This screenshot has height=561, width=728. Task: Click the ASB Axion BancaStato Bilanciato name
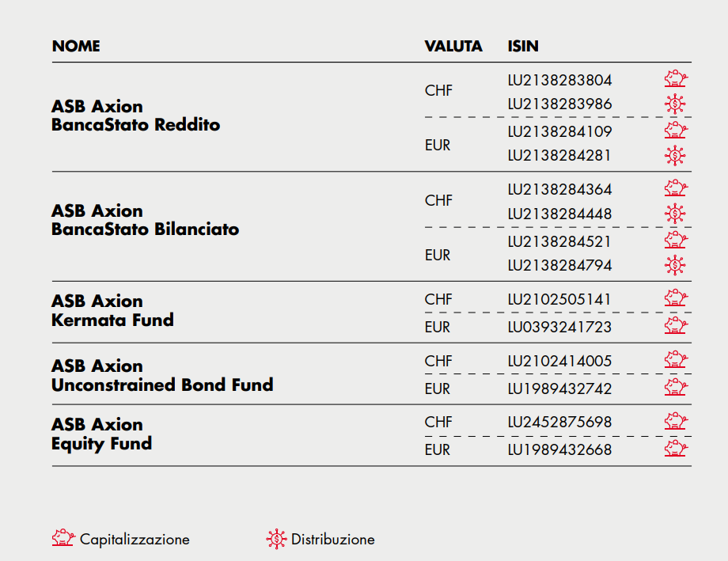pyautogui.click(x=146, y=220)
